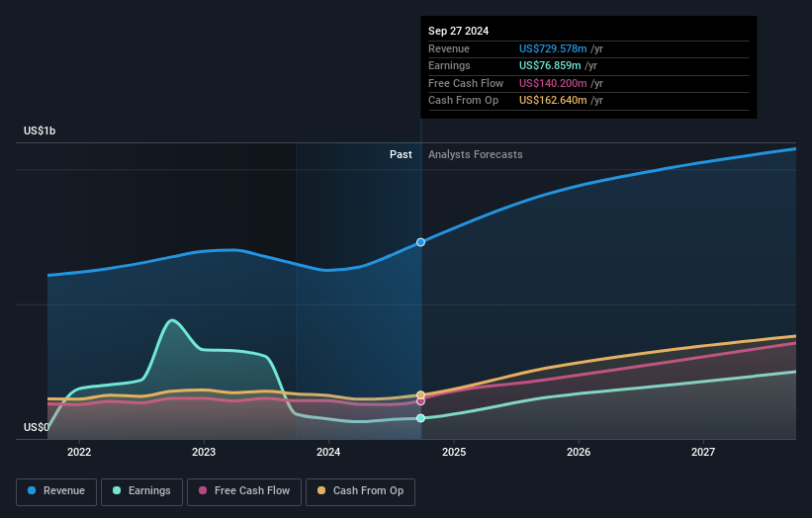The height and width of the screenshot is (518, 812).
Task: Click the Revenue row label in tooltip
Action: (449, 48)
